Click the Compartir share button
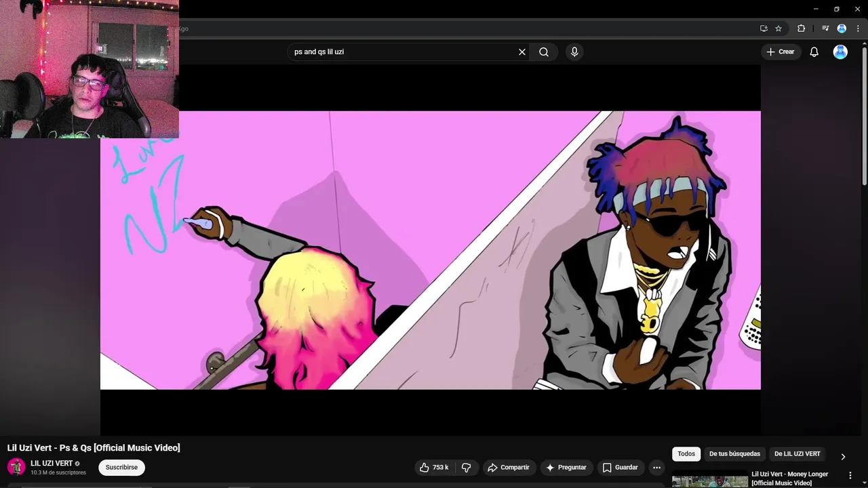This screenshot has height=488, width=868. pos(509,467)
